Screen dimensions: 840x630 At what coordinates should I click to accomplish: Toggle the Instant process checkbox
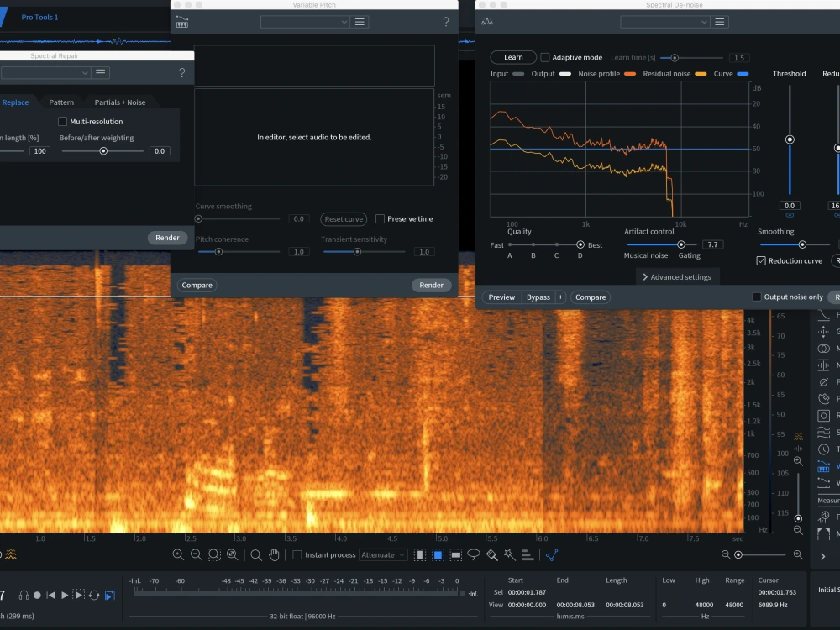(297, 555)
